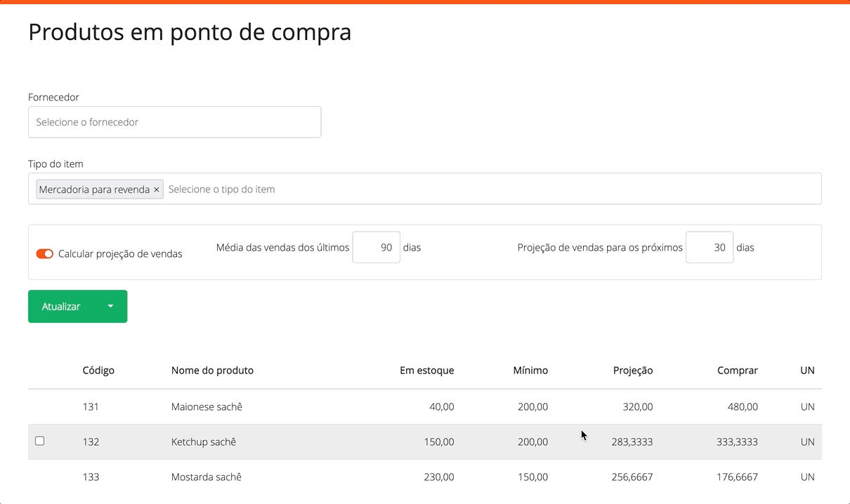
Task: Disable the "Calcular projeção de vendas" toggle
Action: point(44,253)
